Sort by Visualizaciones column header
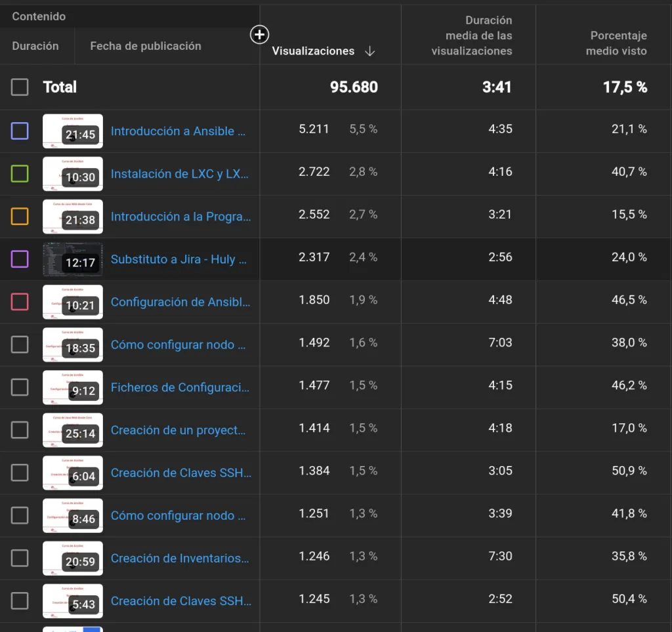Viewport: 672px width, 632px height. tap(313, 51)
